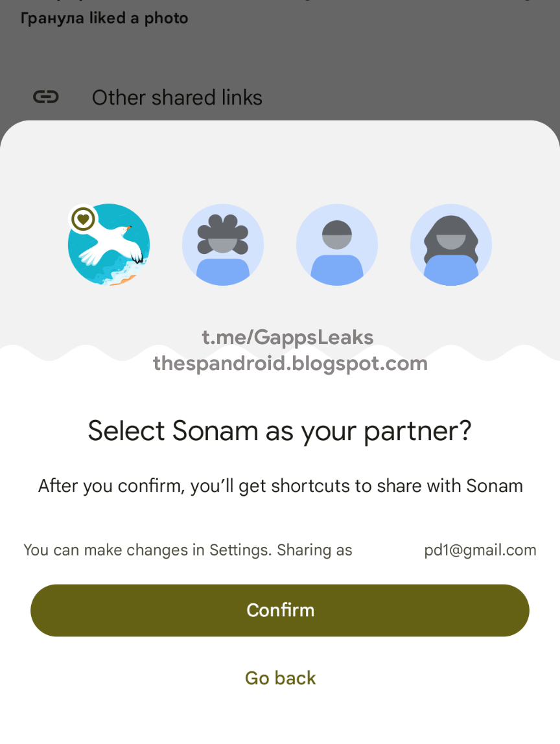The image size is (560, 744).
Task: Open the 'Гранула liked a photo' notification
Action: pyautogui.click(x=104, y=18)
